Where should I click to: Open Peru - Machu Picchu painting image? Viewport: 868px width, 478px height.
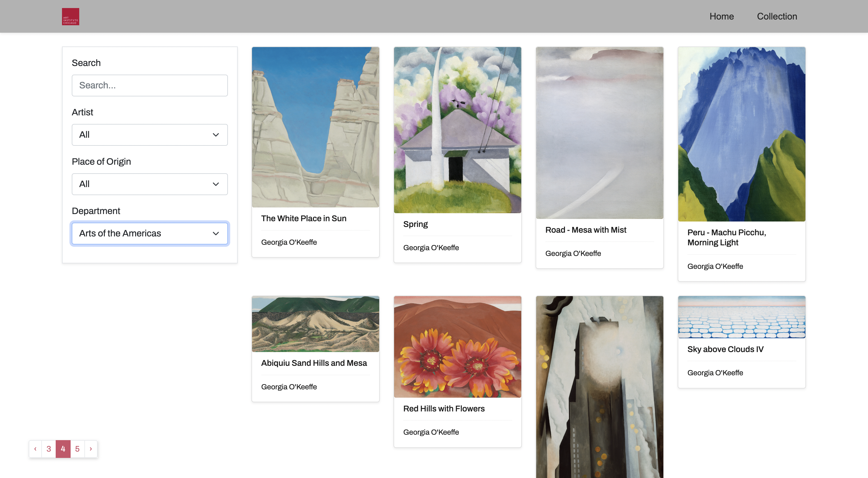[x=741, y=134]
